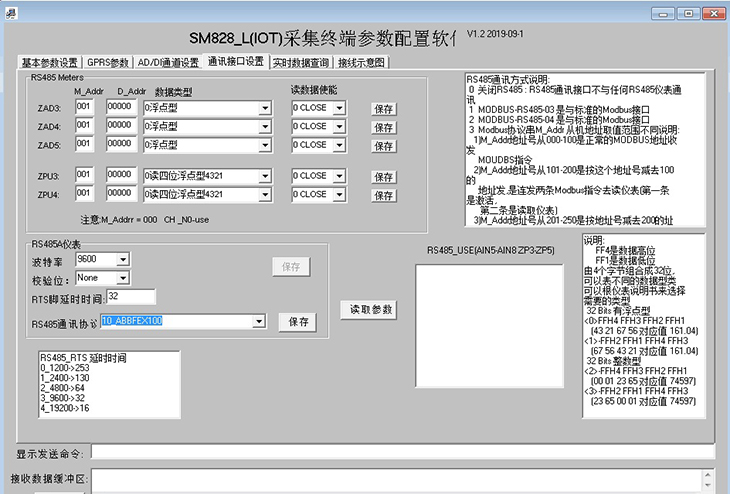Open the RS485通讯协议 dropdown
Viewport: 730px width, 494px height.
click(x=259, y=322)
